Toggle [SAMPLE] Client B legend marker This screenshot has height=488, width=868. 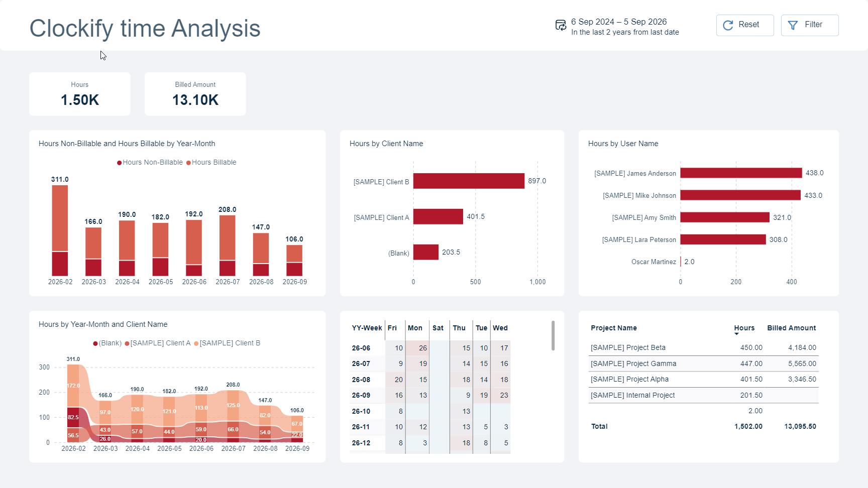[196, 343]
